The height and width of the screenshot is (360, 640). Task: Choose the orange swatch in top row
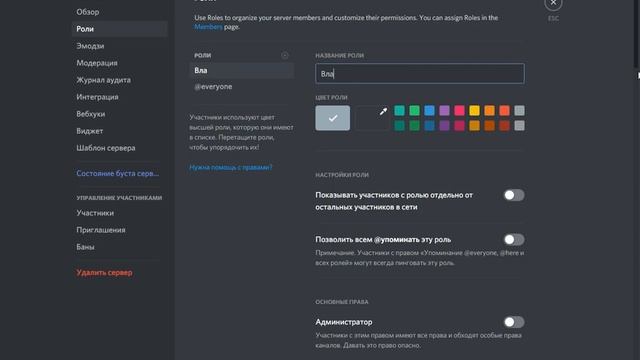(x=489, y=110)
